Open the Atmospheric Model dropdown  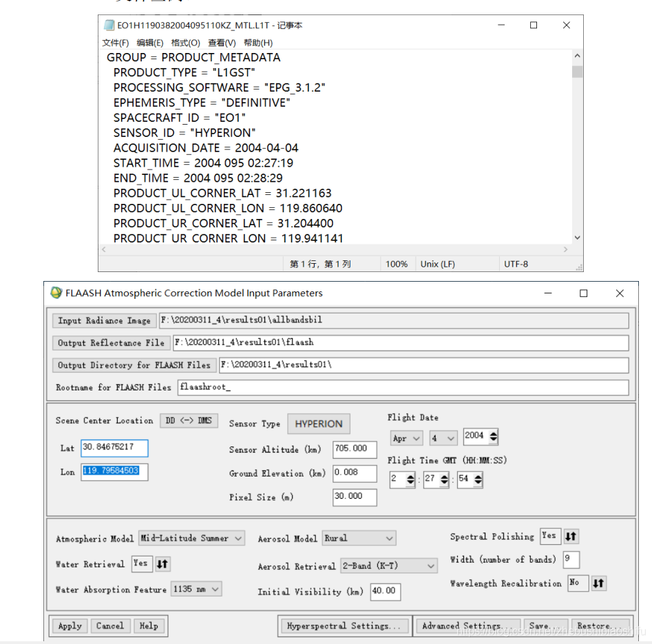191,539
